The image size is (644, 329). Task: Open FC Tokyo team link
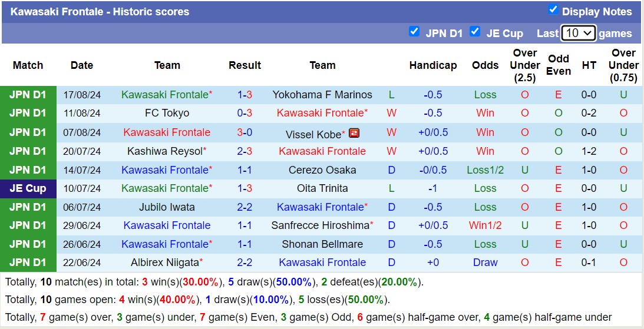coord(167,113)
